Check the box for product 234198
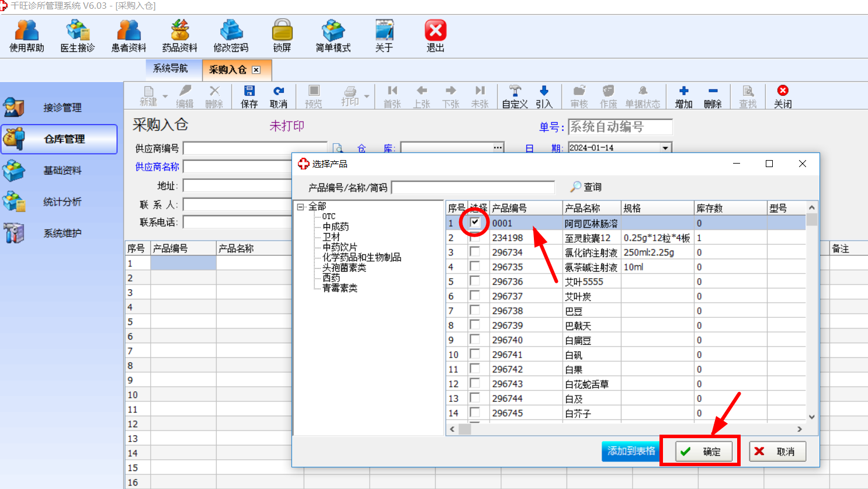 [475, 237]
